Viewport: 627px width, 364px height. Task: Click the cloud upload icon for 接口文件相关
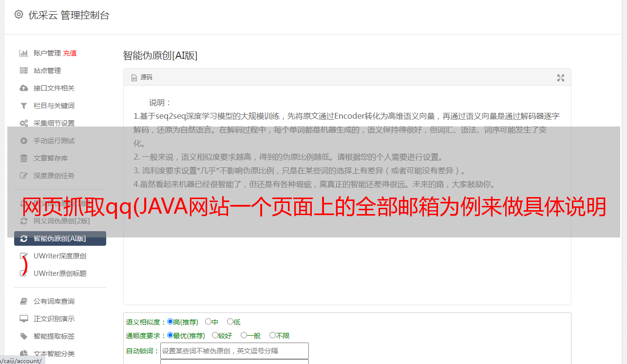[23, 88]
